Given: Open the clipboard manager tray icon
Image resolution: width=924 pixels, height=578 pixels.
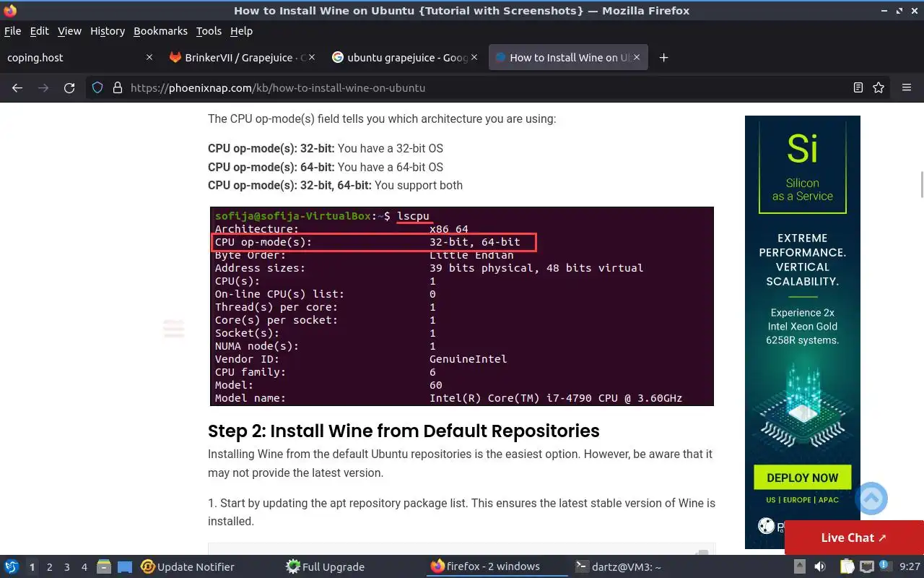Looking at the screenshot, I should tap(847, 566).
